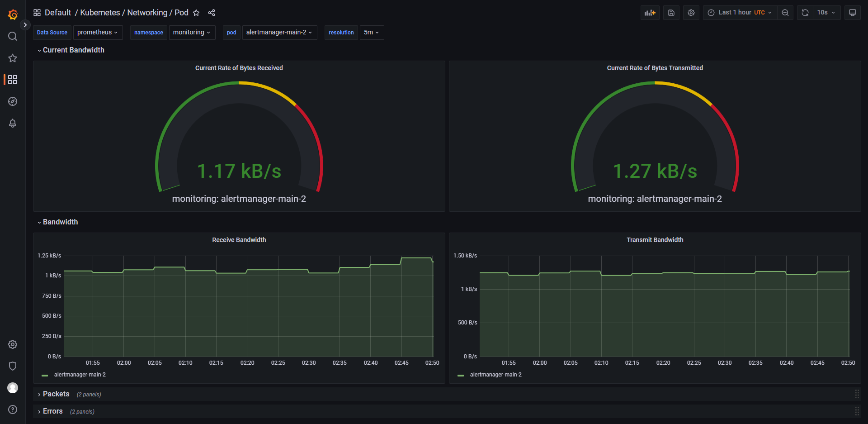Click the Grafana logo home icon

coord(13,14)
